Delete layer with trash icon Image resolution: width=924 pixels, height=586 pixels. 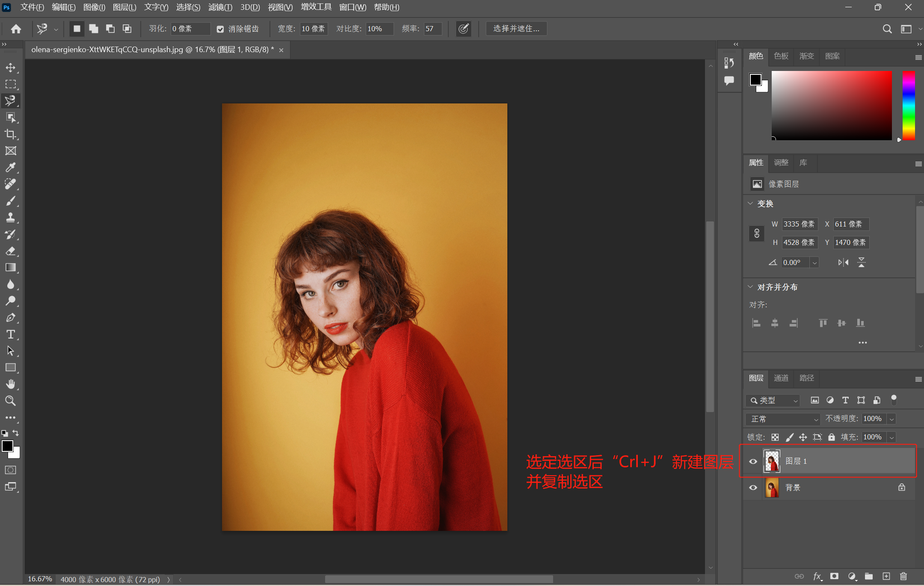click(x=903, y=576)
